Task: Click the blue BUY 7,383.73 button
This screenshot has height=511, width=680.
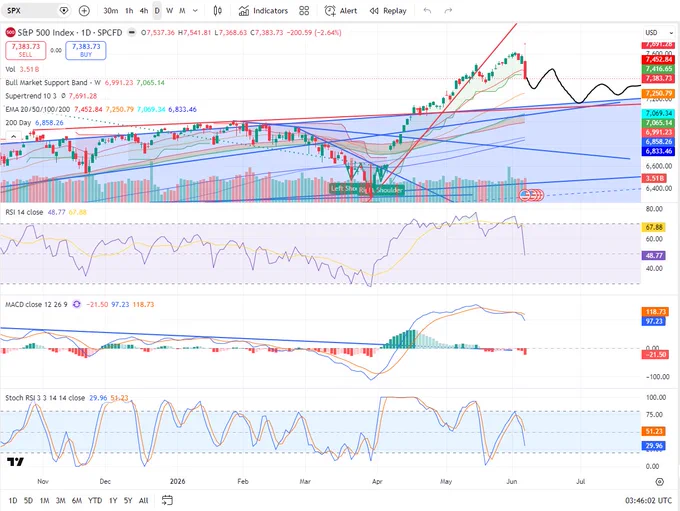Action: pos(86,50)
